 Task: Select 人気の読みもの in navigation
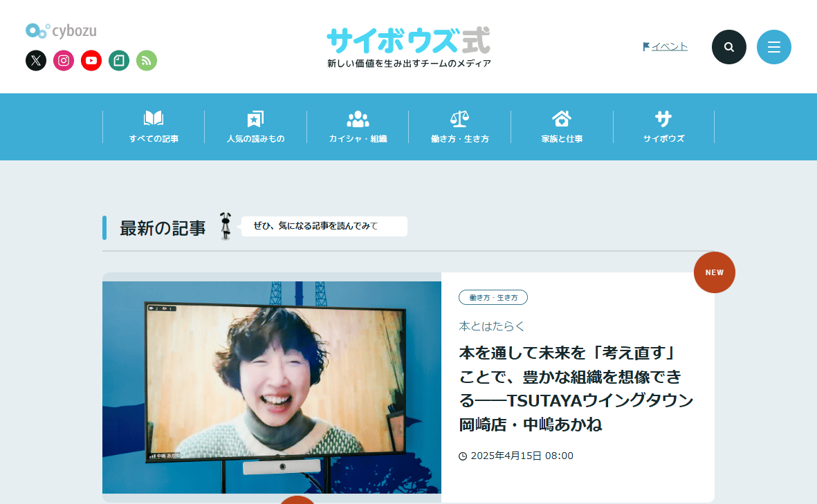(255, 127)
